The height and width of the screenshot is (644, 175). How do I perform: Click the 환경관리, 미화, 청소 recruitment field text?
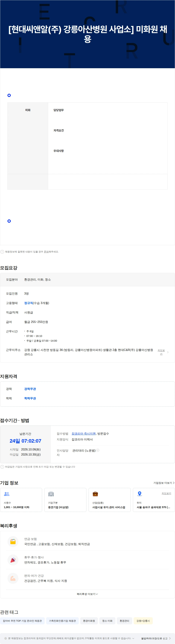point(38,279)
